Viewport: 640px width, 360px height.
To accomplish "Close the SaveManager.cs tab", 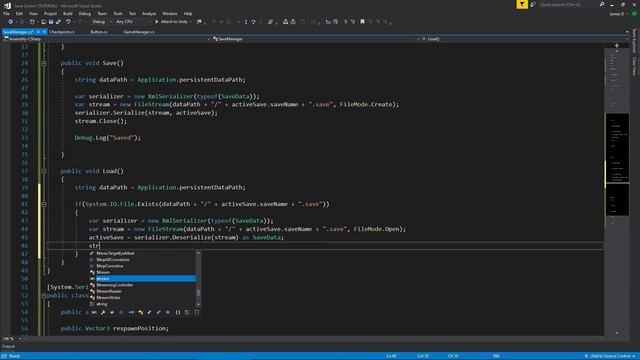I will [x=44, y=32].
